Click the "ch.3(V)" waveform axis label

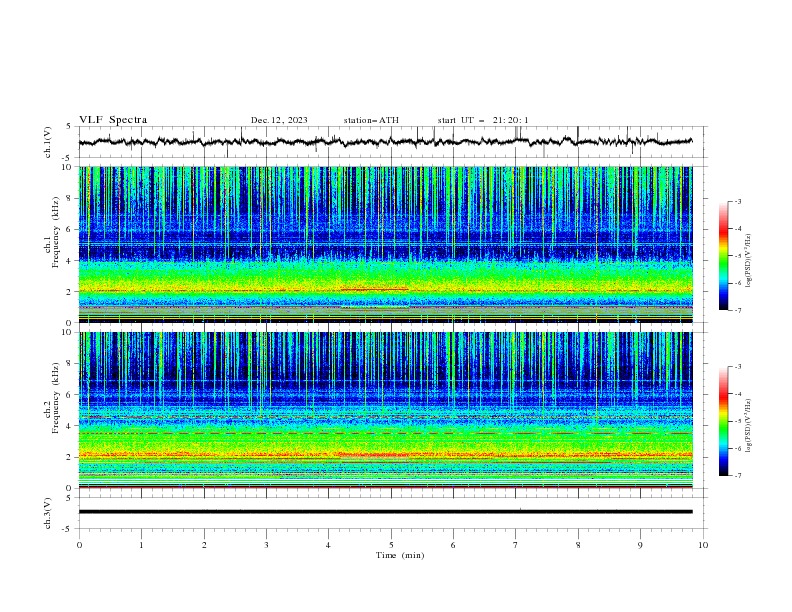pos(48,513)
